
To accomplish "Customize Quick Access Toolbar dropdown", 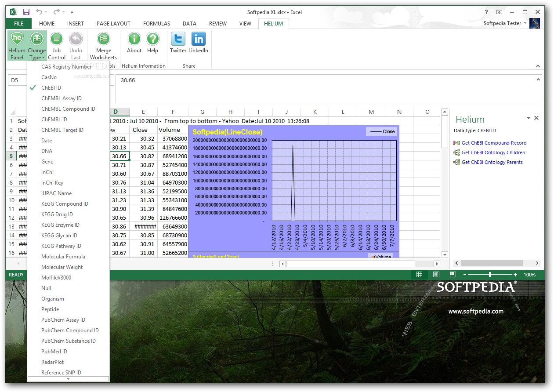I will [x=72, y=12].
